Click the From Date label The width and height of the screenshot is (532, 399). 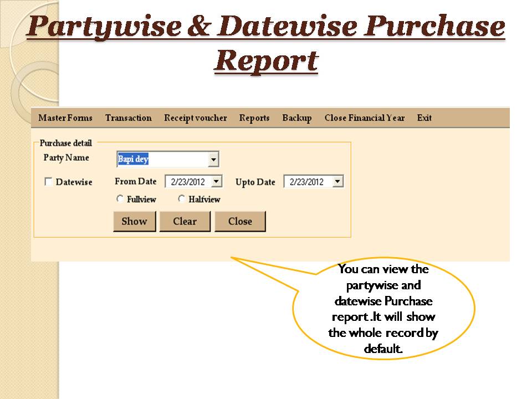tap(135, 182)
